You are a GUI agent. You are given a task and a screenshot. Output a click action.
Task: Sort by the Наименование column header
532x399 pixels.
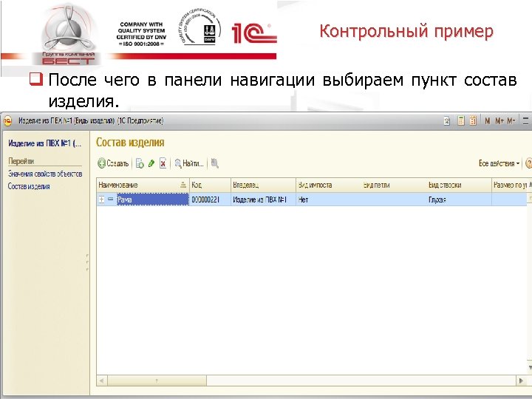point(143,185)
